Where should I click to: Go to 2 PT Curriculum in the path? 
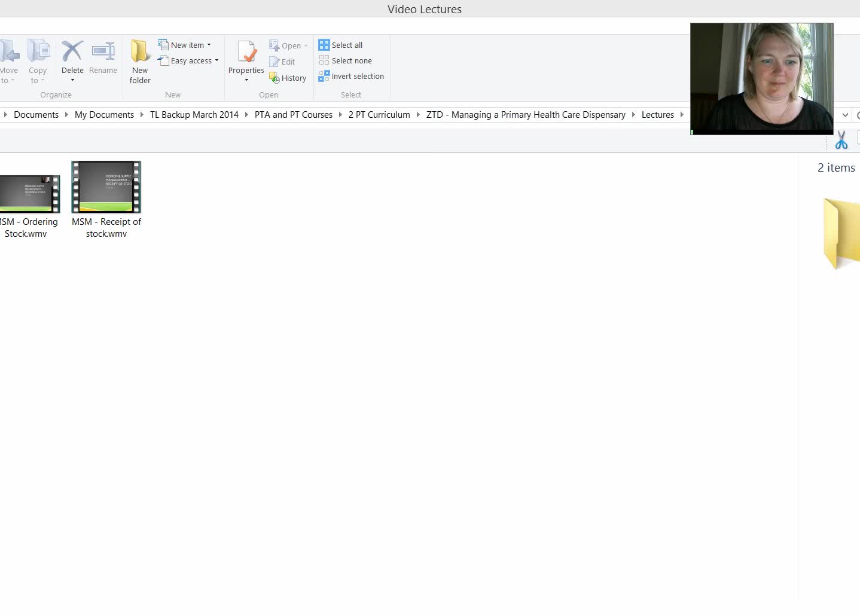pyautogui.click(x=379, y=115)
